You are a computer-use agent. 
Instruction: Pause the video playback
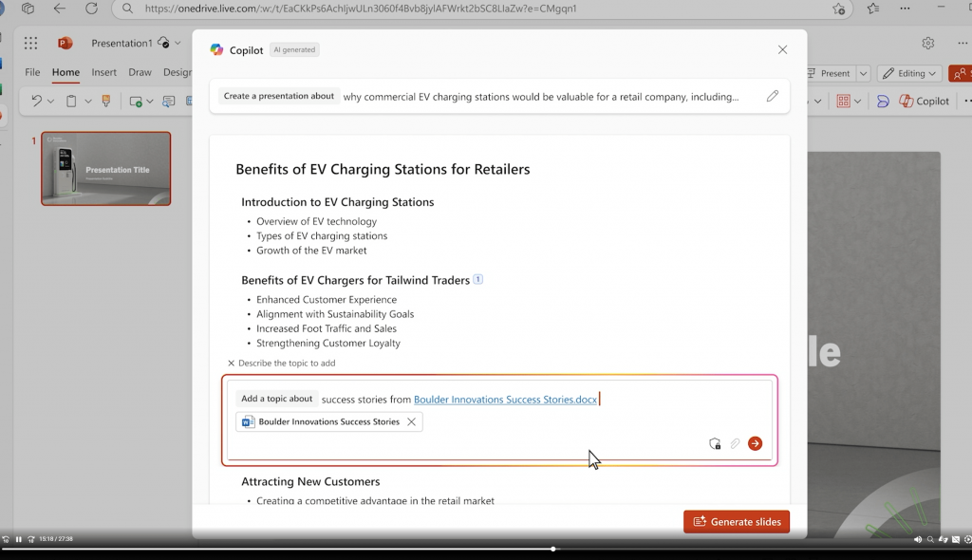coord(19,539)
